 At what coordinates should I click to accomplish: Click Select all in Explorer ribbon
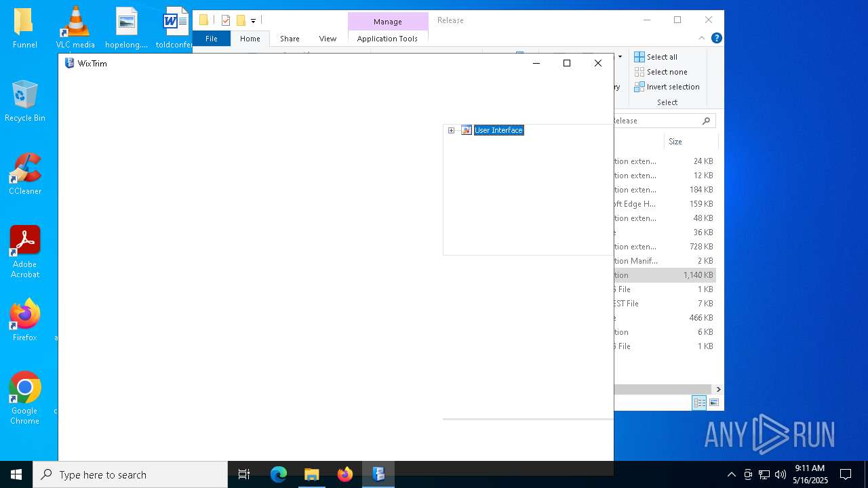(656, 57)
